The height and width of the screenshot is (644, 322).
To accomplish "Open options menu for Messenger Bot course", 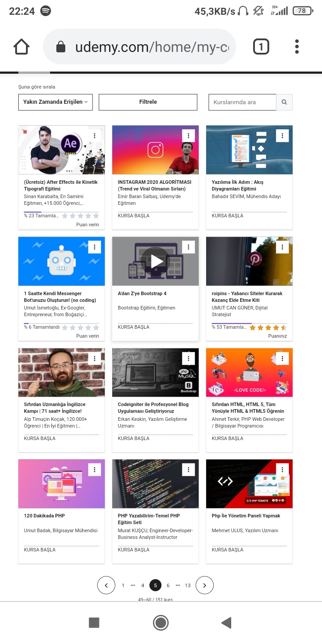I will click(x=94, y=247).
